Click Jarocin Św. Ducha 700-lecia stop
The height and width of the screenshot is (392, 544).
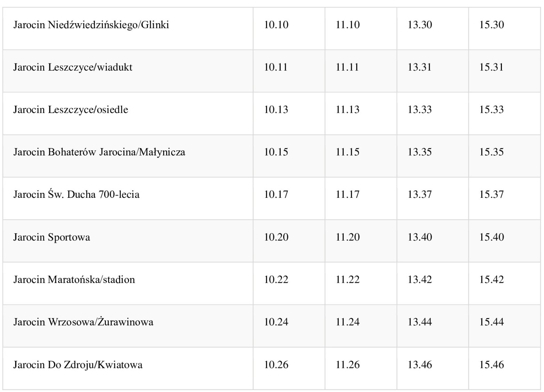click(x=76, y=195)
